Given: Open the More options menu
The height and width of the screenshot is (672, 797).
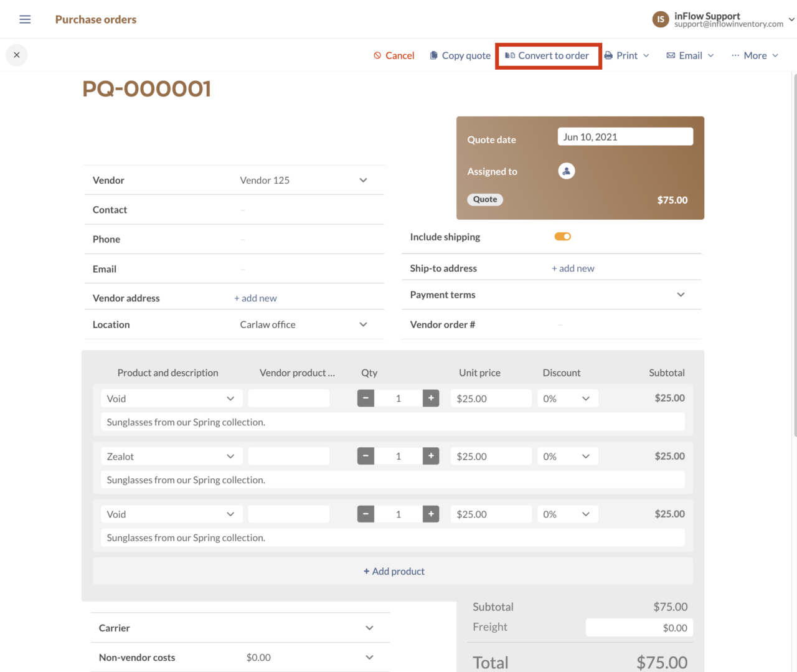Looking at the screenshot, I should point(755,55).
